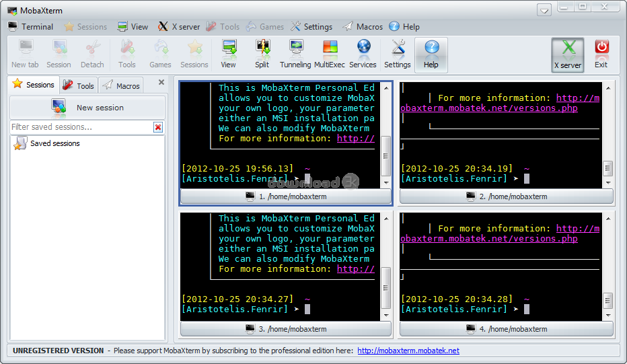Select terminal tab 4. /home/mobaxterm
The image size is (627, 364).
coord(506,329)
